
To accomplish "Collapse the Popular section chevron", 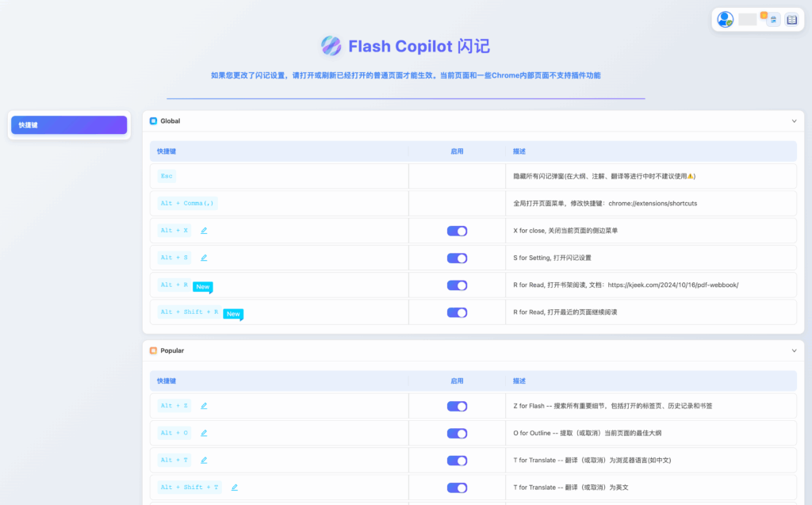I will click(x=794, y=350).
